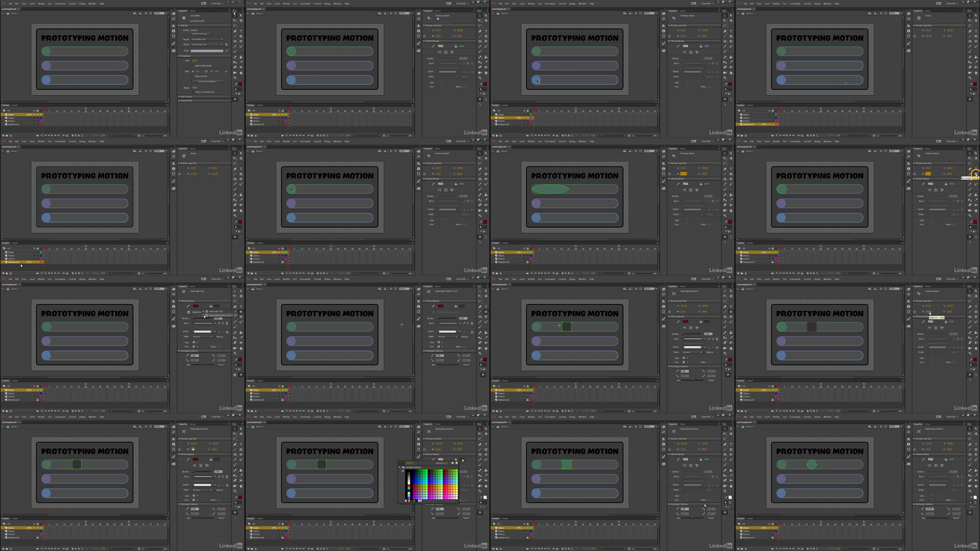Click corner radius slider below the swatches popup
The height and width of the screenshot is (551, 980).
[x=448, y=518]
